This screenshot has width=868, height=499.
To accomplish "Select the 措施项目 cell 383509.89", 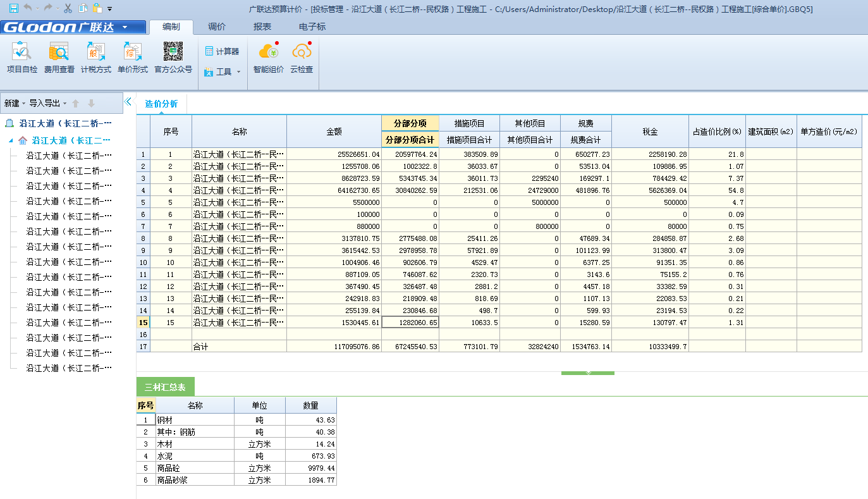I will [x=469, y=154].
